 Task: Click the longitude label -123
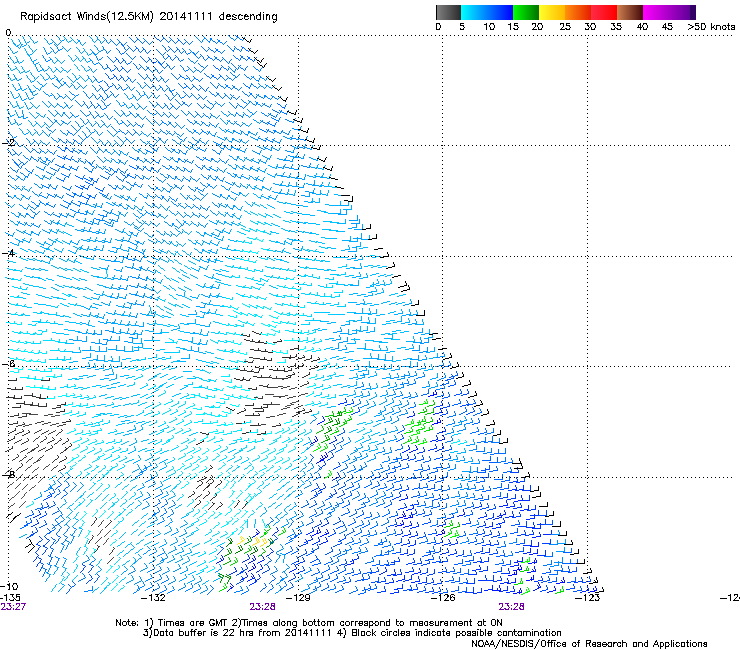pyautogui.click(x=587, y=597)
